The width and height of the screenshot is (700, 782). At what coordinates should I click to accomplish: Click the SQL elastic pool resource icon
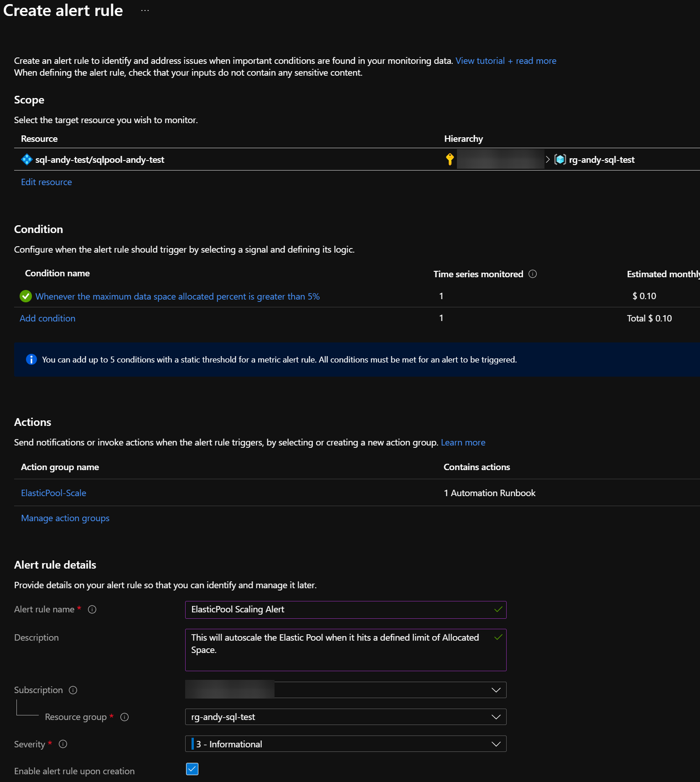click(27, 160)
